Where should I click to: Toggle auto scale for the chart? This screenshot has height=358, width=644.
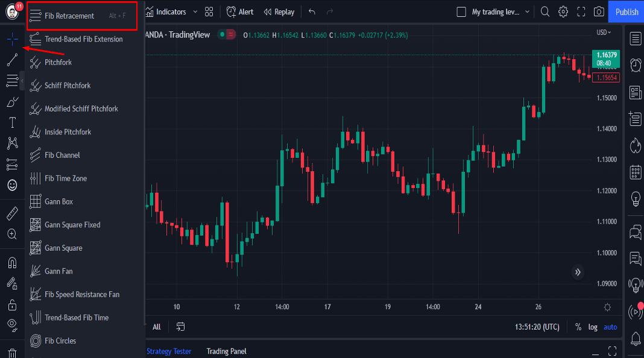(610, 327)
